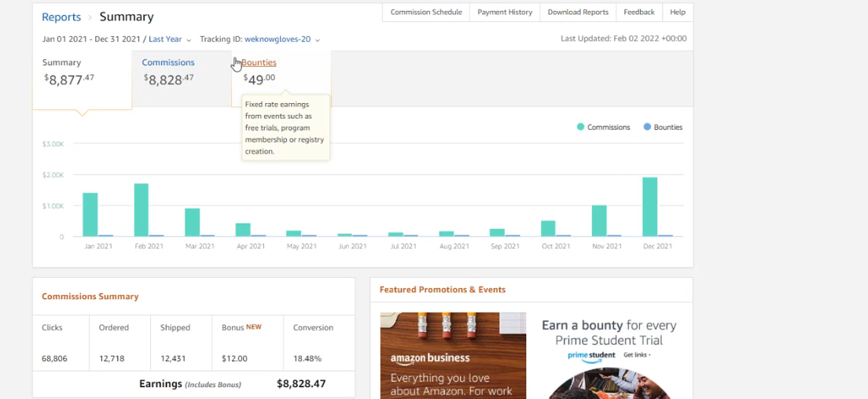Toggle the Commissions legend dot
The image size is (868, 399).
click(580, 127)
